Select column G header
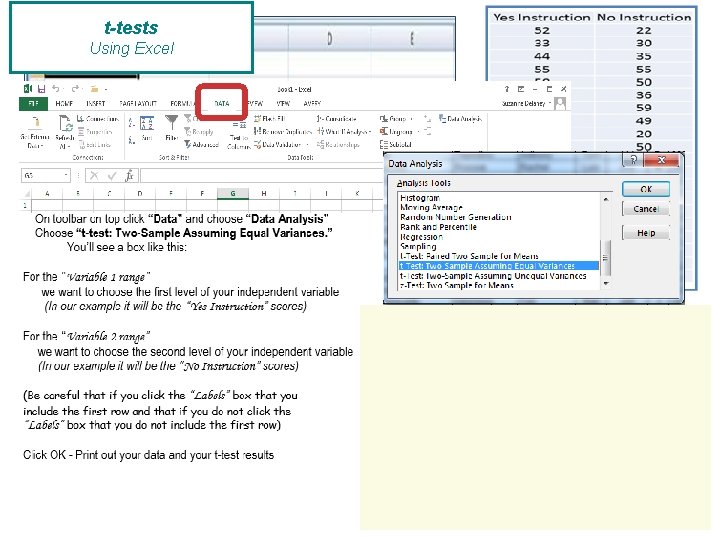Image resolution: width=720 pixels, height=540 pixels. (x=233, y=194)
